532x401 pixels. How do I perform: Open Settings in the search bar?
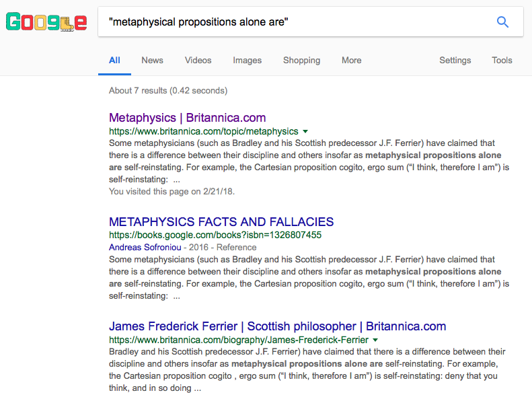point(455,61)
